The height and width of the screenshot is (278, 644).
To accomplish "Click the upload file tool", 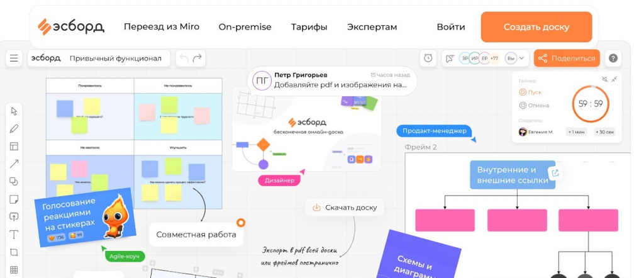I will click(14, 217).
